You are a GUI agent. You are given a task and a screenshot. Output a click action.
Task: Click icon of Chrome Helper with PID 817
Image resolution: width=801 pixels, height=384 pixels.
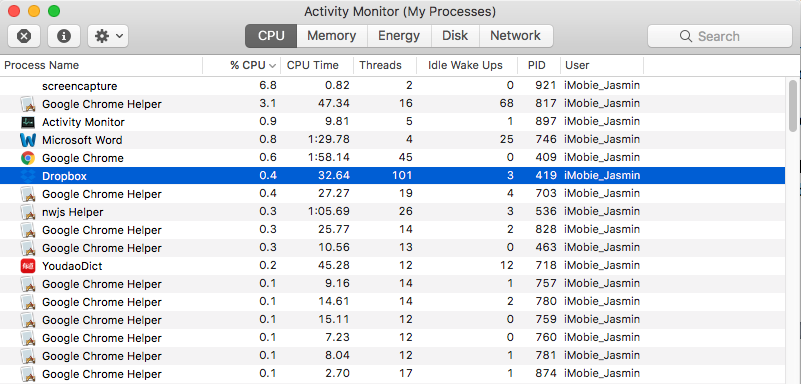click(x=28, y=104)
